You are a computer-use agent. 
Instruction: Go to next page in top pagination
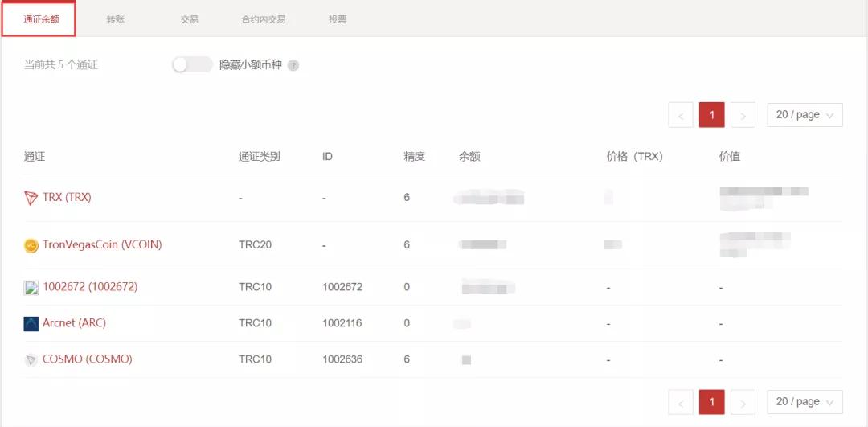click(743, 115)
